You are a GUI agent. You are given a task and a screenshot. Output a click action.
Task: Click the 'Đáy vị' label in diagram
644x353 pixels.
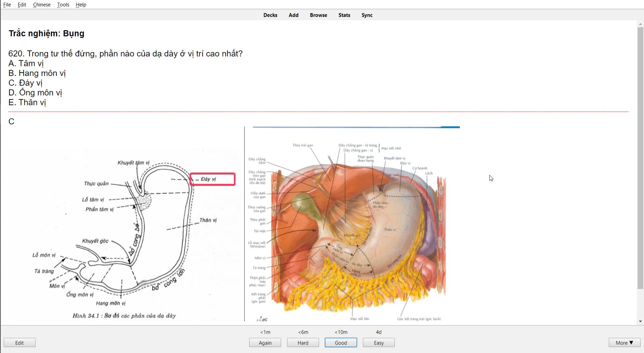(208, 179)
